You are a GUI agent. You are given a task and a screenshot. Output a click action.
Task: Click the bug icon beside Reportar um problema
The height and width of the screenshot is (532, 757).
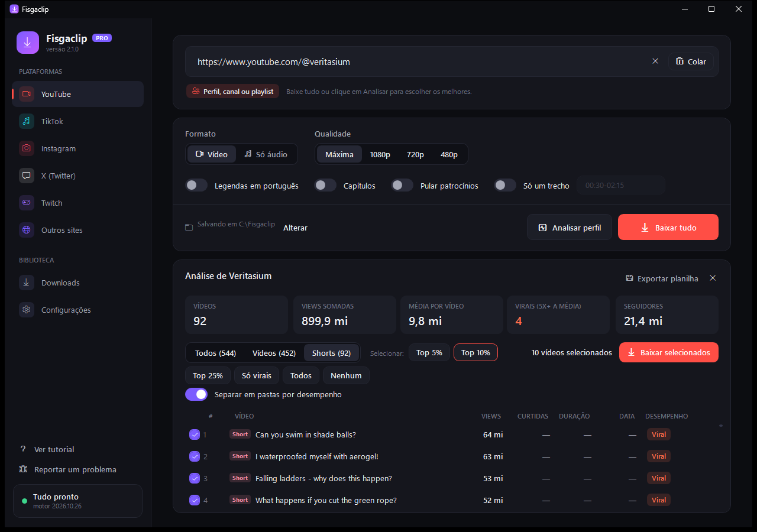point(23,469)
